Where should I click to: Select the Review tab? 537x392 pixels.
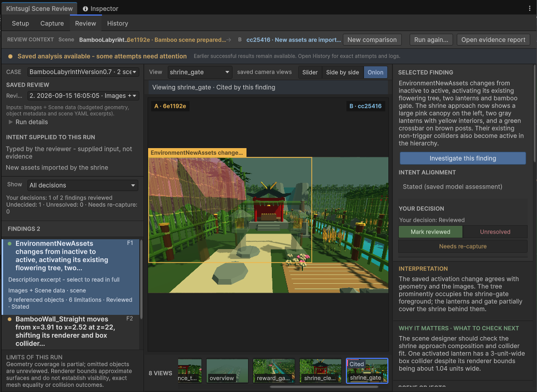click(85, 23)
